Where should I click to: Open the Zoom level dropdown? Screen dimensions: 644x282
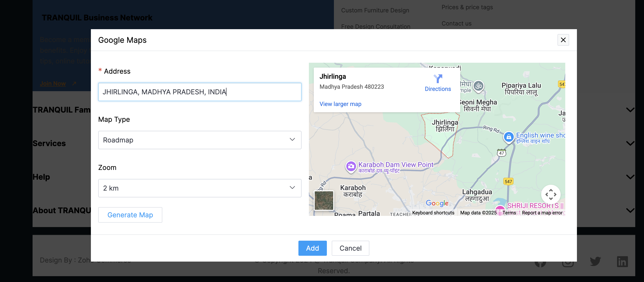click(x=200, y=188)
